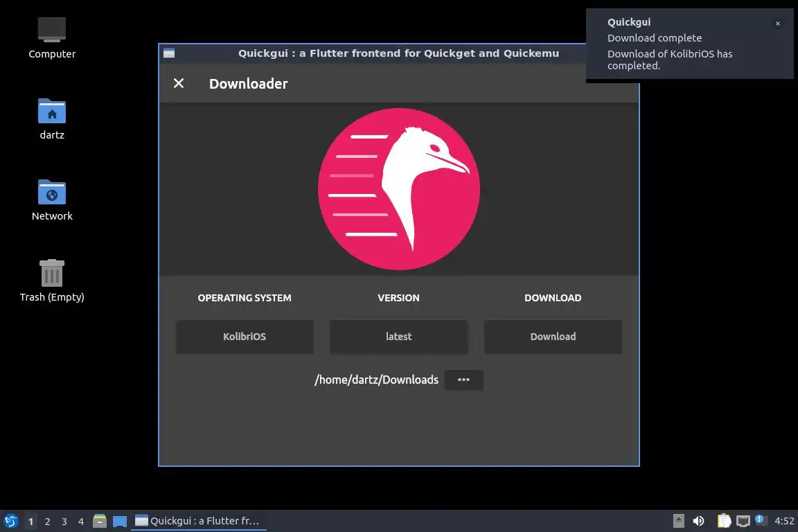Viewport: 798px width, 532px height.
Task: Open the removable media eject tray icon
Action: (678, 521)
